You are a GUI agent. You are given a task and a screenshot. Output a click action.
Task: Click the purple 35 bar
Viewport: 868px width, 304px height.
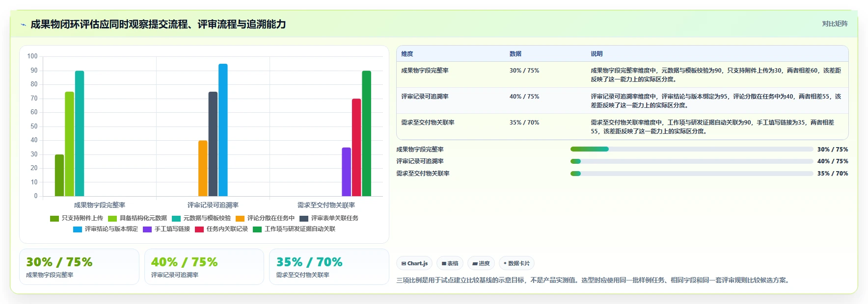coord(347,172)
